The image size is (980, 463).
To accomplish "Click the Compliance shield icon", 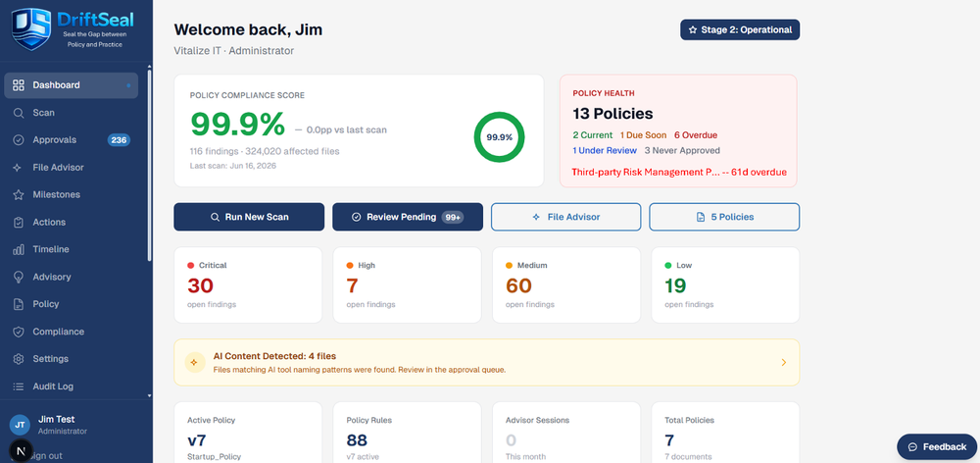I will pos(19,332).
